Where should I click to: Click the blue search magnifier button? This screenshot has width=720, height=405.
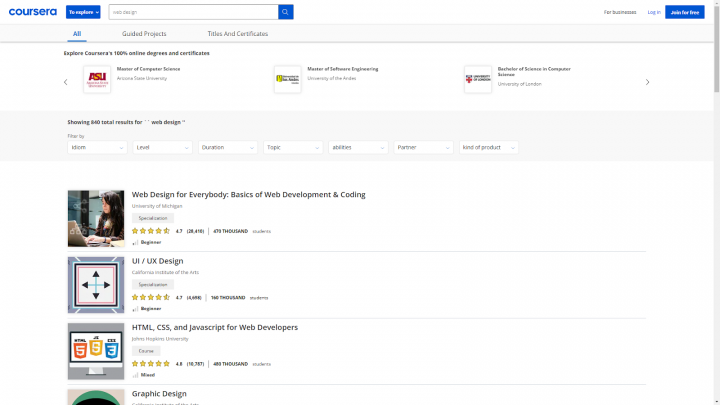point(285,12)
